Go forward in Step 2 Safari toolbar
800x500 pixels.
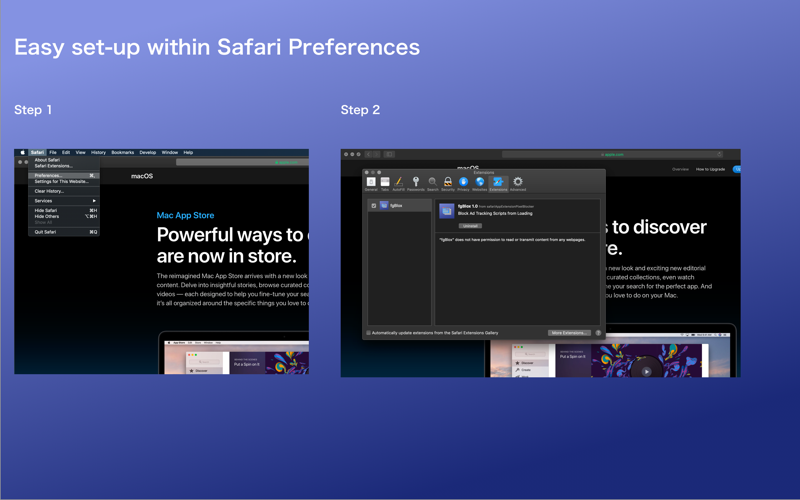point(377,154)
